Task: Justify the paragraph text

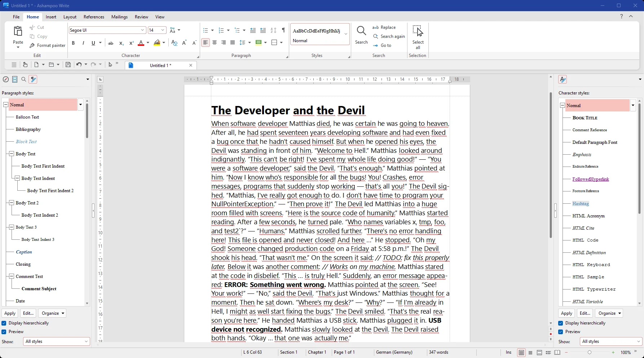Action: pyautogui.click(x=233, y=43)
